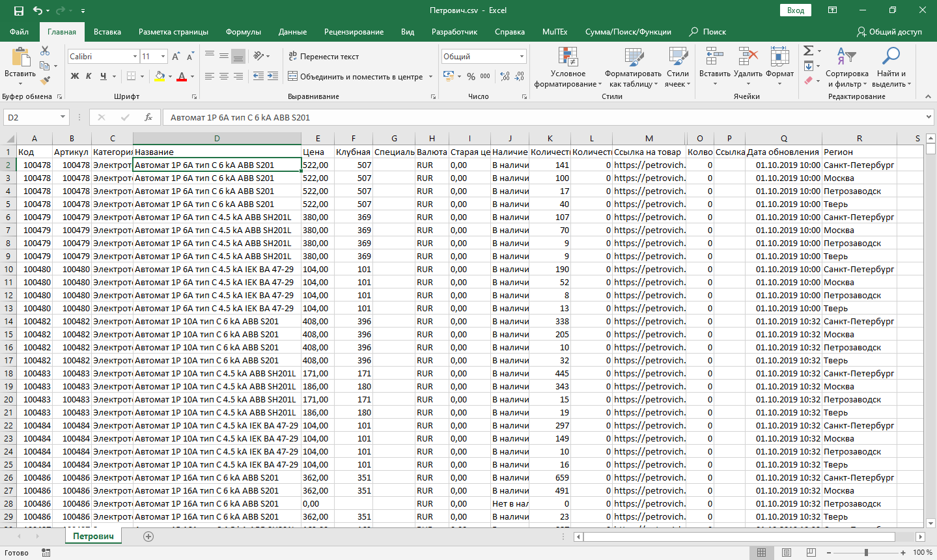Apply cell borders icon

[x=131, y=76]
